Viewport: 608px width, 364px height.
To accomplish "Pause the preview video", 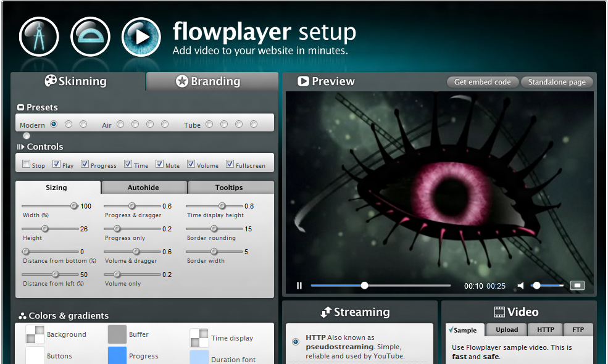I will tap(299, 286).
